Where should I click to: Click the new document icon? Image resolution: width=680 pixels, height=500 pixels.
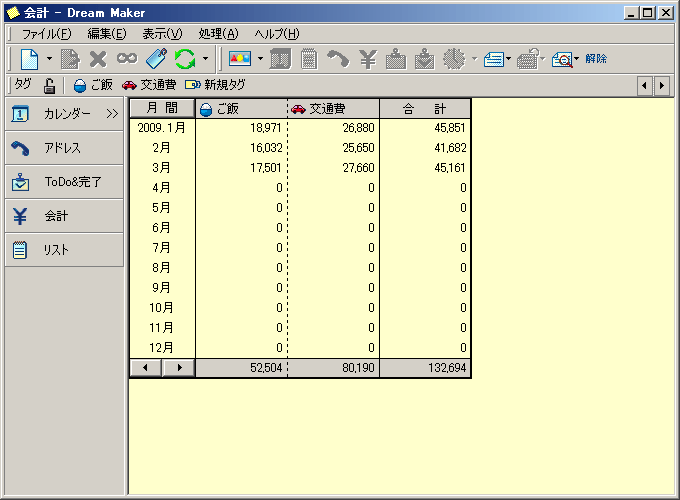click(29, 59)
